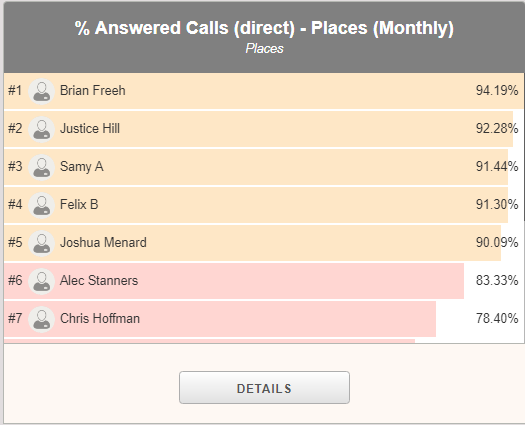525x425 pixels.
Task: Click Brian Freeh's avatar icon
Action: pyautogui.click(x=42, y=91)
